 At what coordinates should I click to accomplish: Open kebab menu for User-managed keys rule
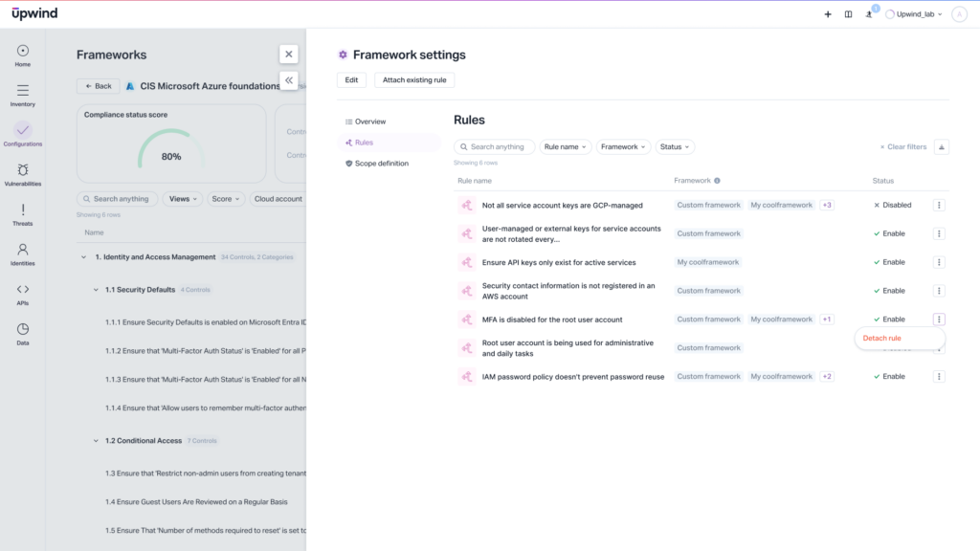click(939, 233)
